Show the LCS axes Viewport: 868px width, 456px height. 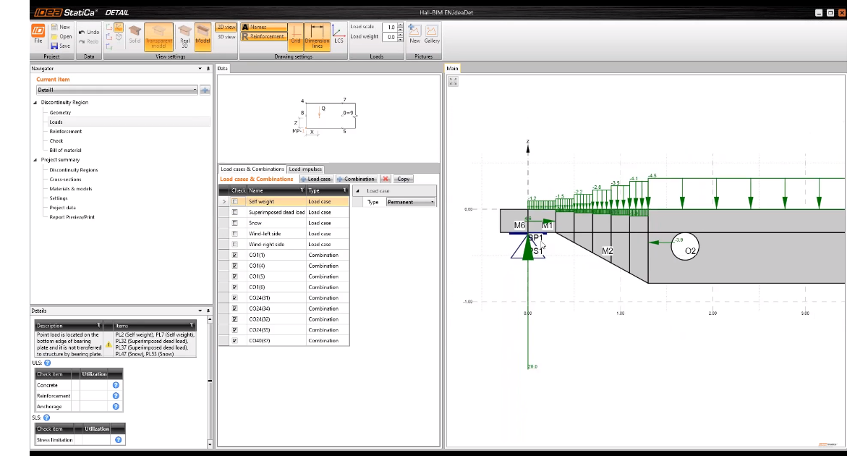click(x=338, y=35)
